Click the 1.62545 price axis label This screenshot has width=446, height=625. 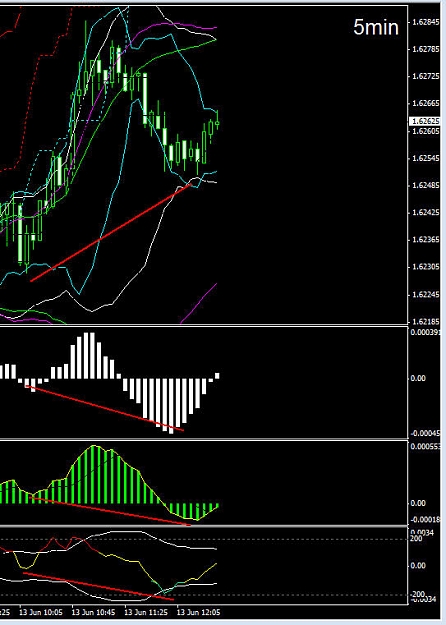tap(425, 158)
